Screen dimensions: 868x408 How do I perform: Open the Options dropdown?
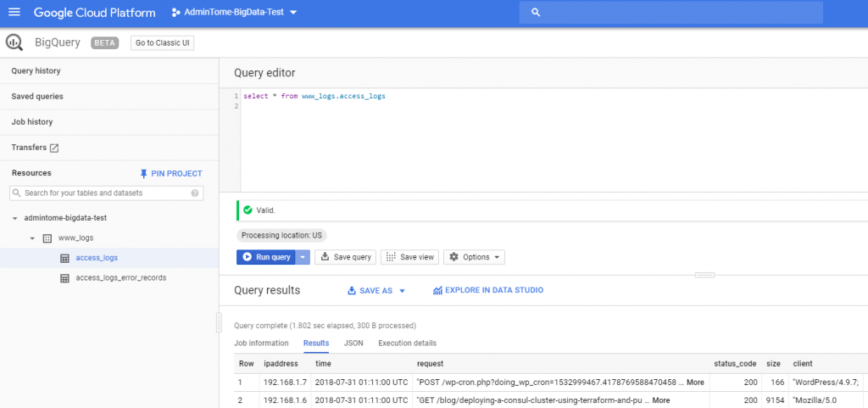[x=474, y=257]
